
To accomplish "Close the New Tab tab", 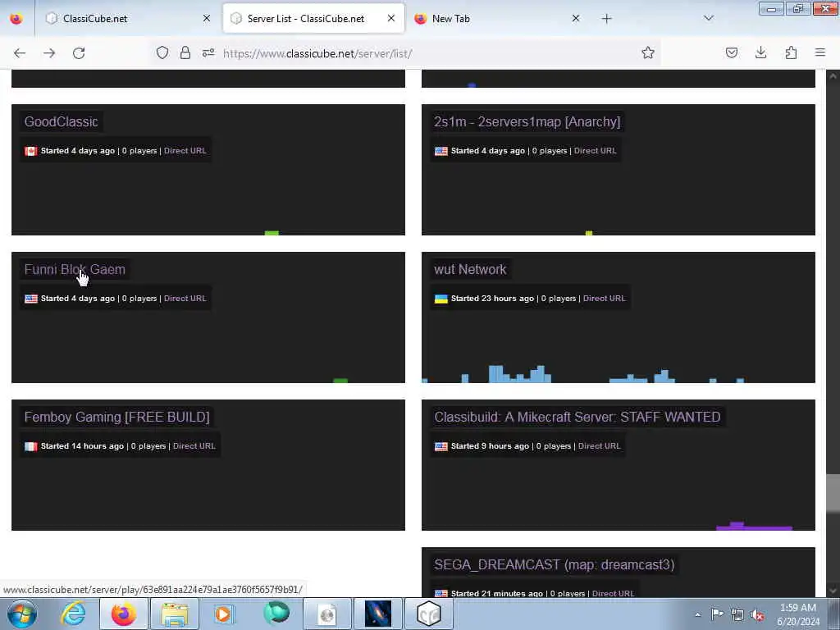I will 575,18.
